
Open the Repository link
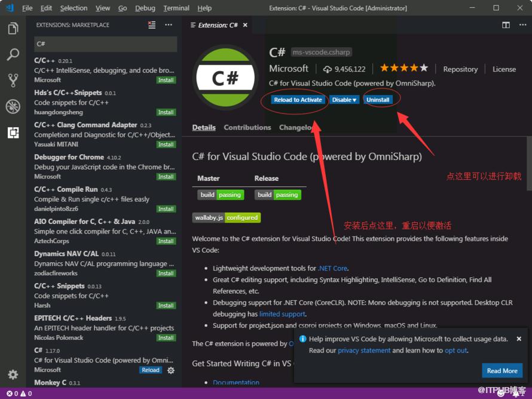click(460, 69)
